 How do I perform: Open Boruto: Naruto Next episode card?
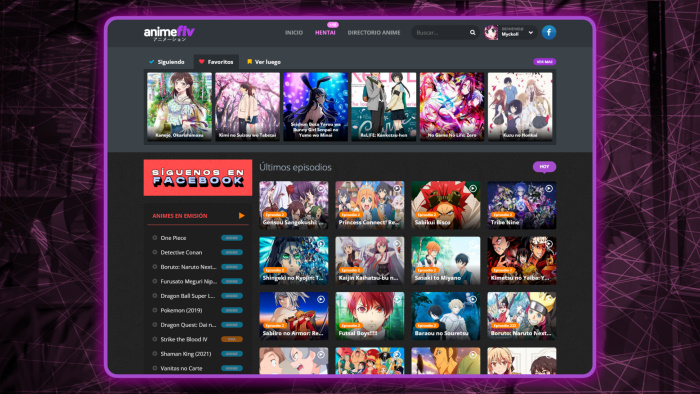tap(521, 316)
